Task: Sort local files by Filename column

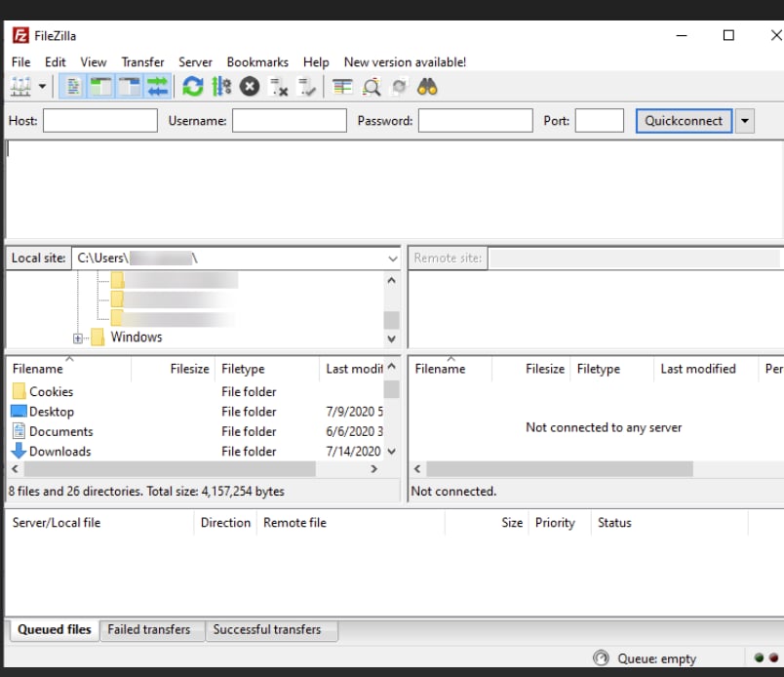Action: (68, 369)
